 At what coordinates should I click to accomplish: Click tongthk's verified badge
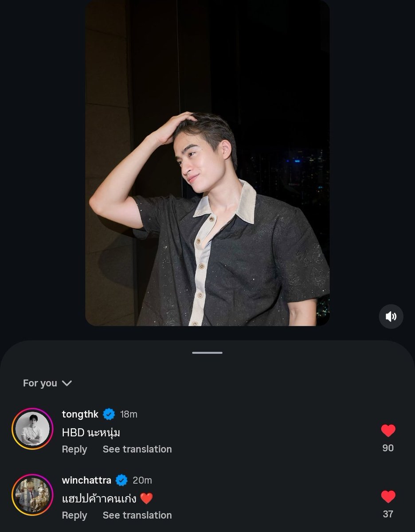pos(109,415)
